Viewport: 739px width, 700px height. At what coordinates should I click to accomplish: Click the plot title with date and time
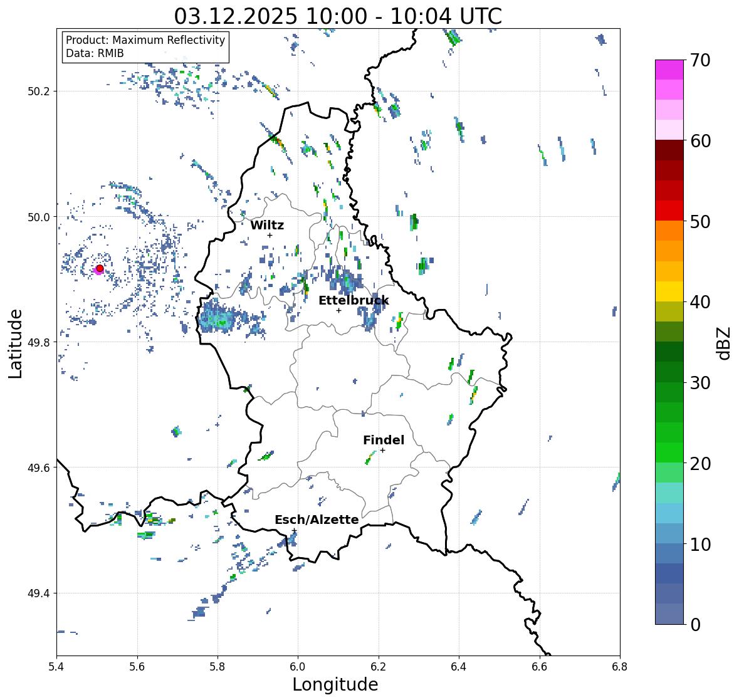pyautogui.click(x=338, y=16)
